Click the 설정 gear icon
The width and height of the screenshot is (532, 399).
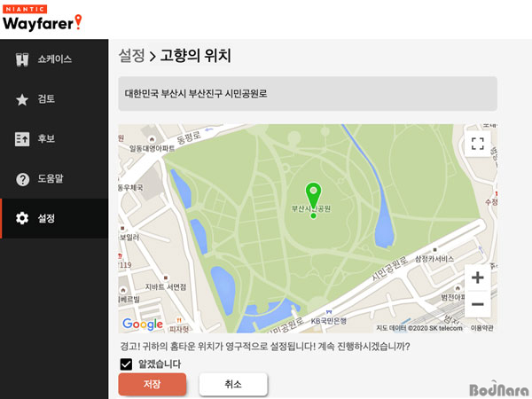(22, 218)
